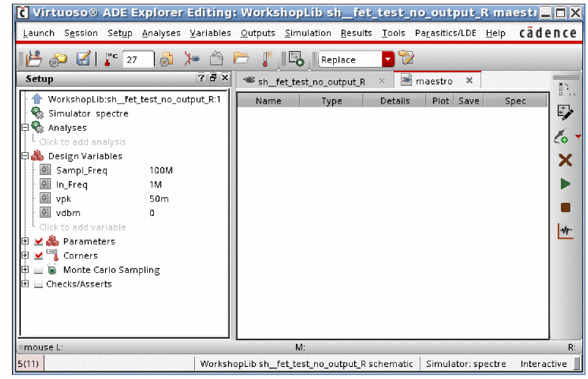Open the Simulation menu
This screenshot has height=379, width=588.
(308, 33)
